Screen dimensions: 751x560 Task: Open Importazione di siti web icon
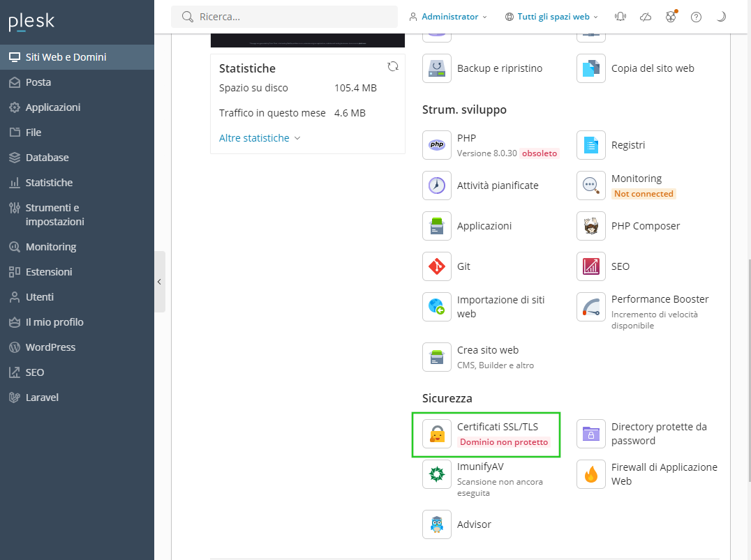(x=437, y=307)
